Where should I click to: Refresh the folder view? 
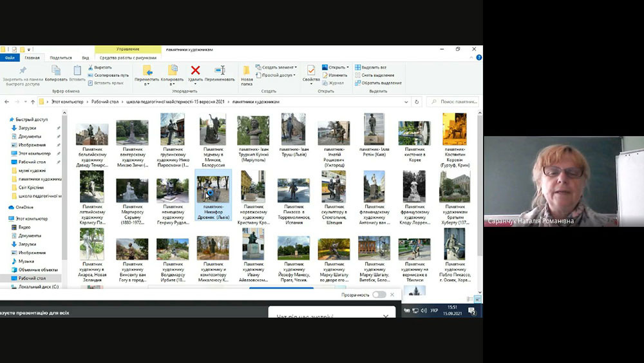[x=417, y=101]
